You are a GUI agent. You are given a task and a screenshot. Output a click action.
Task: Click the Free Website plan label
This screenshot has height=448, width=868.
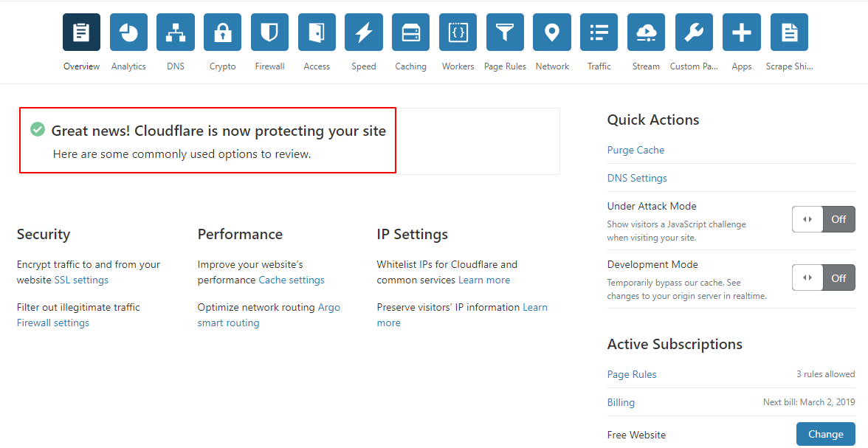pyautogui.click(x=636, y=435)
